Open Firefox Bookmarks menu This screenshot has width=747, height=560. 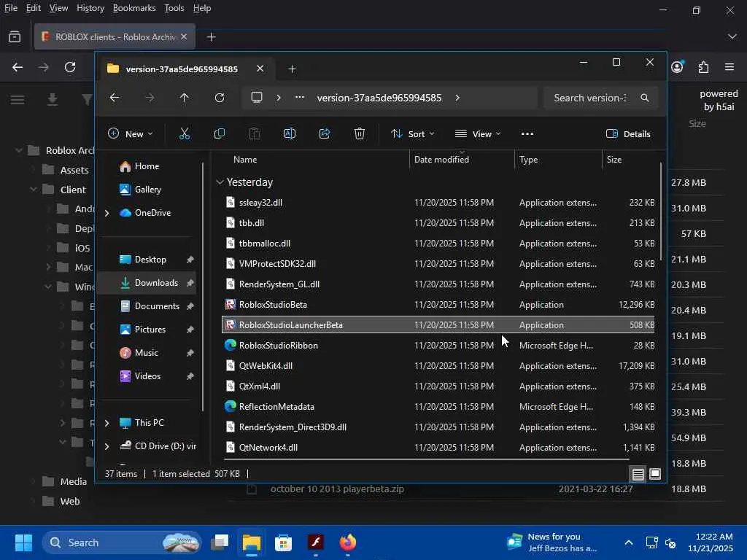[x=134, y=8]
